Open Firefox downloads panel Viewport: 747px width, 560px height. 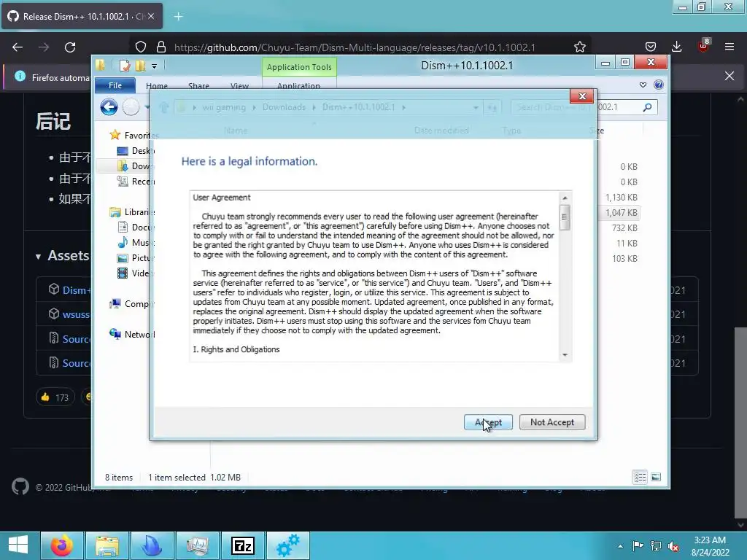[676, 47]
